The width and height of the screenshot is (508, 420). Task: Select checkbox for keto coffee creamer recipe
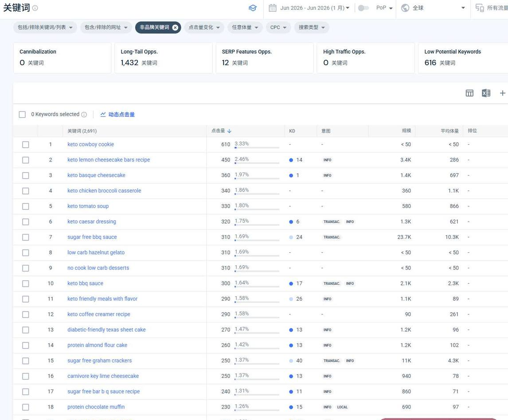pos(26,314)
